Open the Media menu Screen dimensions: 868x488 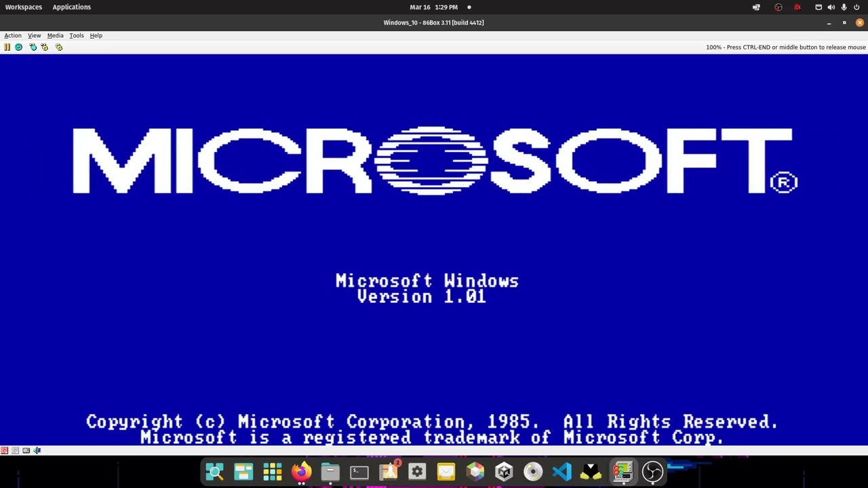55,35
